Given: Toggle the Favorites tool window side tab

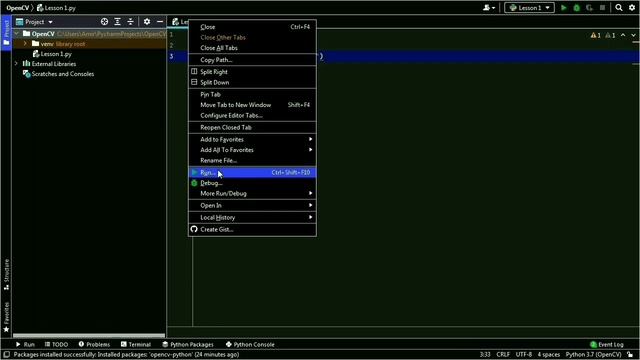Looking at the screenshot, I should [6, 318].
